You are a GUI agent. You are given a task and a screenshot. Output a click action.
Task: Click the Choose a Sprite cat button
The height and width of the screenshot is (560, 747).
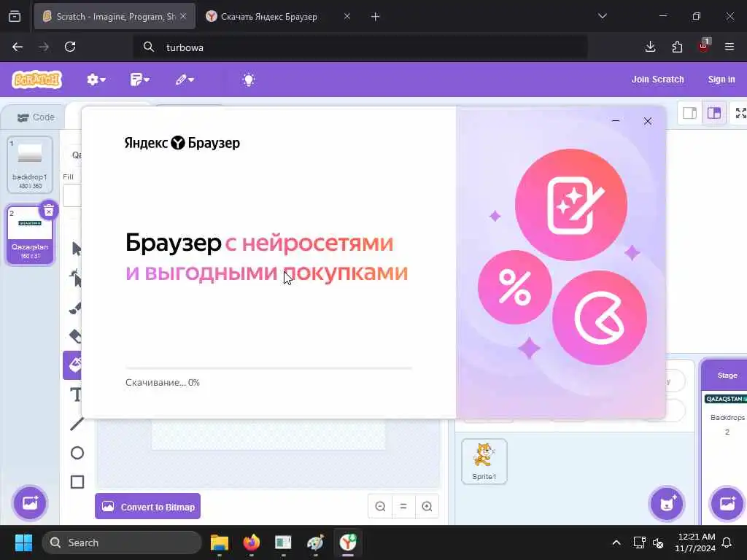pyautogui.click(x=667, y=504)
